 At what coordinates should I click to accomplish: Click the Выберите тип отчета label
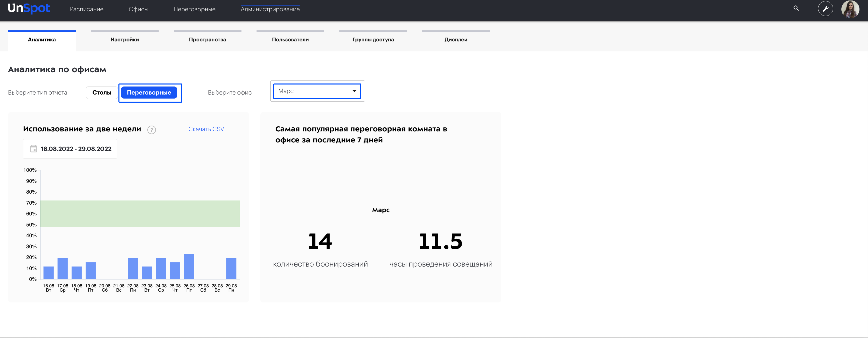(x=37, y=93)
